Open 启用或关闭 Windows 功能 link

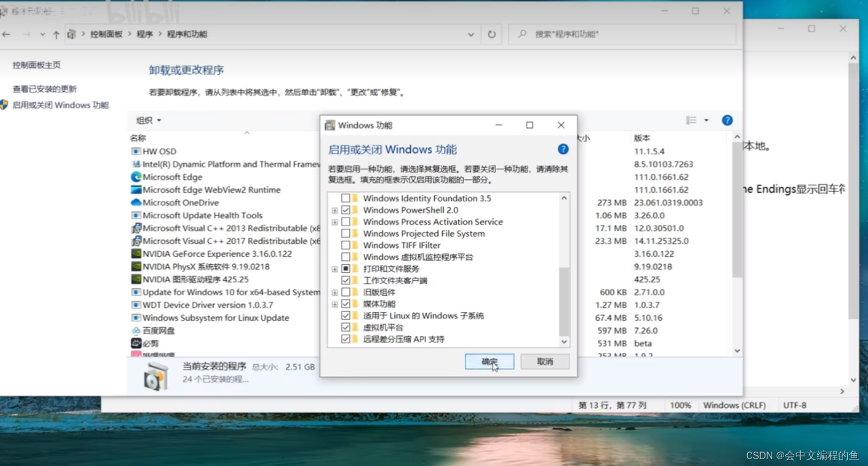click(x=60, y=105)
